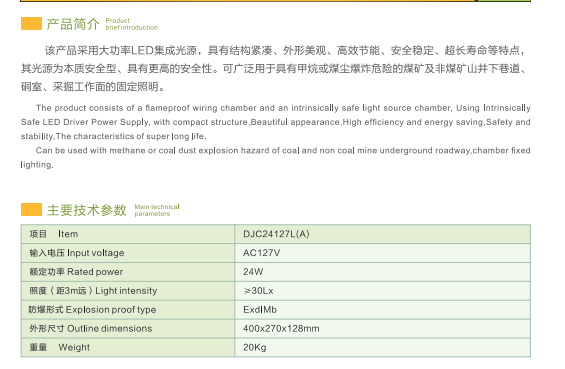Screen dimensions: 565x369
Task: Click the 20Kg value cell
Action: 383,348
